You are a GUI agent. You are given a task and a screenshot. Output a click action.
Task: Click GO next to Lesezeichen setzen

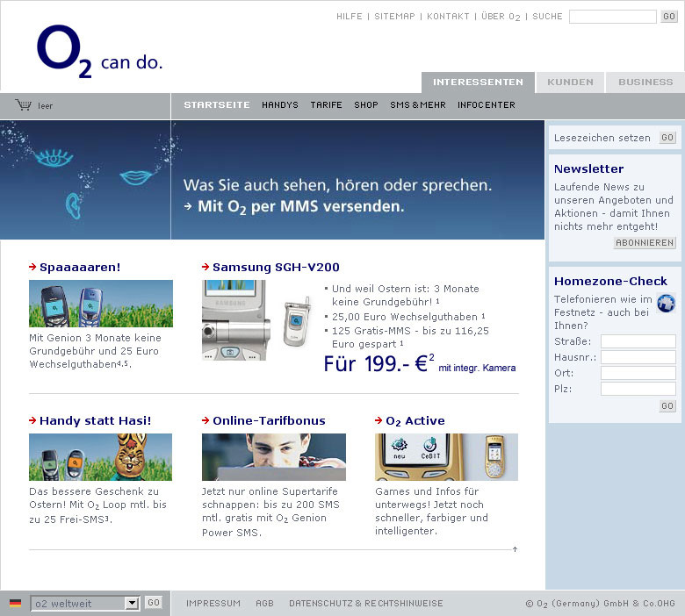click(667, 138)
